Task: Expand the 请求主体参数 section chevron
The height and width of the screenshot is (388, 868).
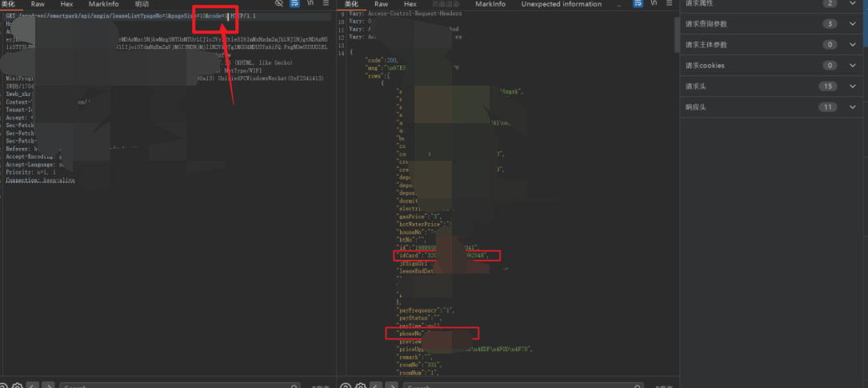Action: pos(852,44)
